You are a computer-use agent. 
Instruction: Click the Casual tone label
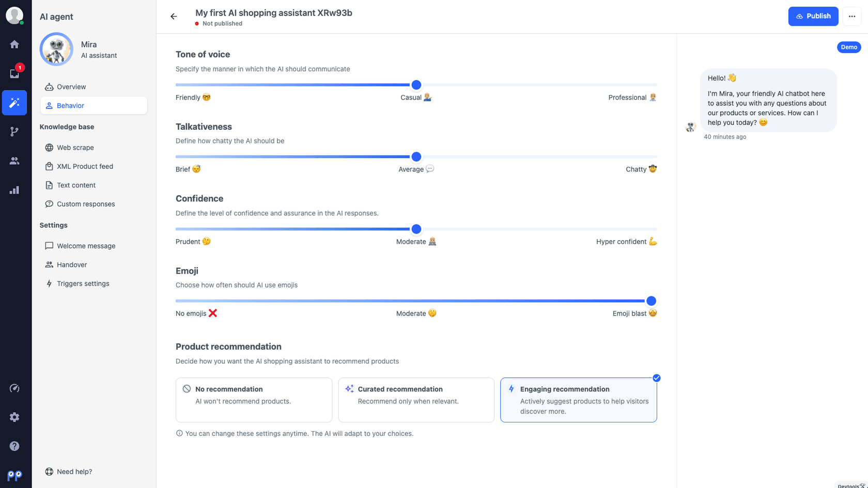tap(416, 98)
